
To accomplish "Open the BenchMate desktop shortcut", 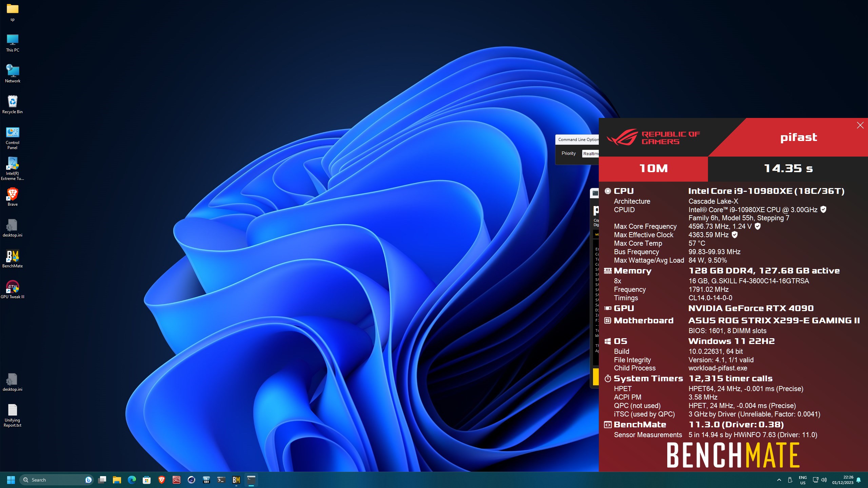I will click(13, 259).
